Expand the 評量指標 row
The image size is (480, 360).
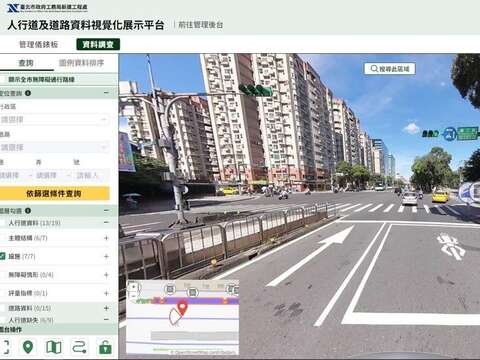point(106,293)
